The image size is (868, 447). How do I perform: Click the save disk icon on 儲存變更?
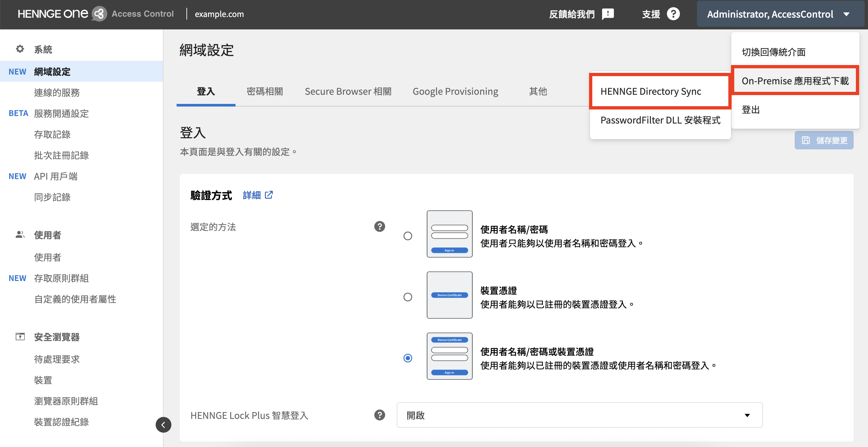806,141
